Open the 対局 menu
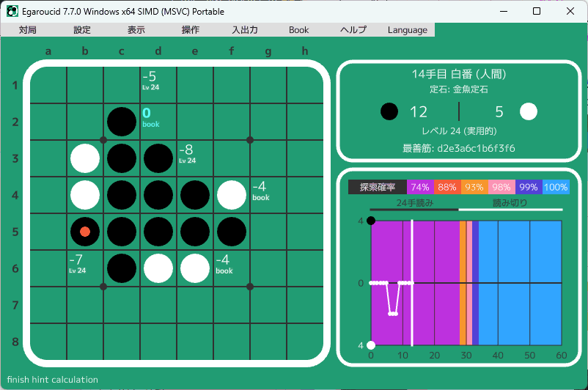Image resolution: width=588 pixels, height=390 pixels. coord(28,30)
